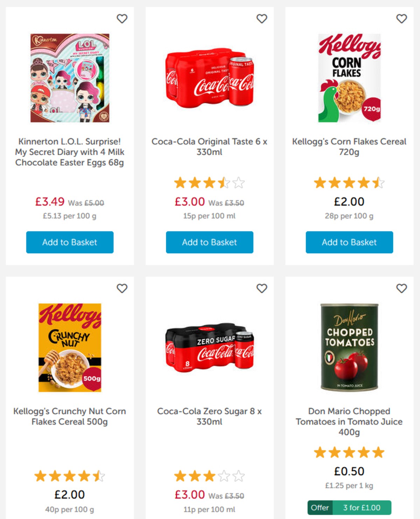View Don Mario tomato can image
Image resolution: width=420 pixels, height=519 pixels.
[x=349, y=347]
